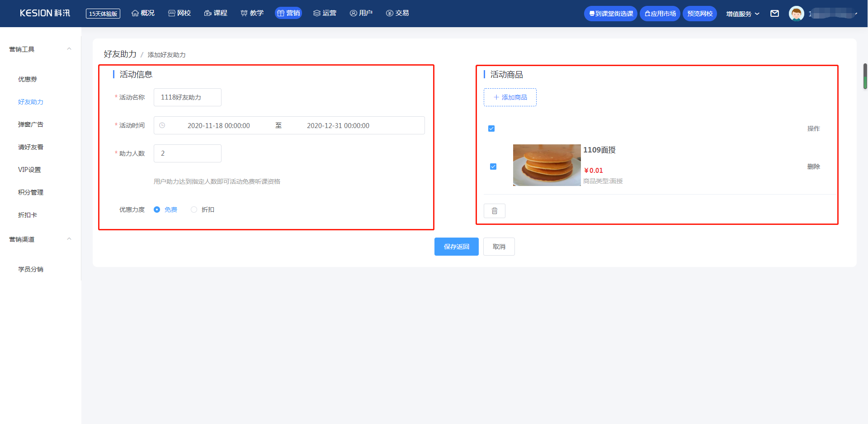Screen dimensions: 868x424
Task: Click the clock icon in activity time field
Action: pos(162,125)
